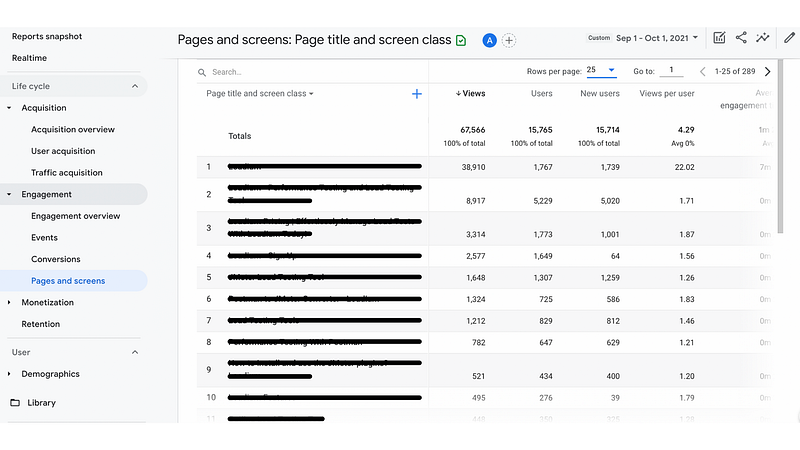Open the Library folder

(x=42, y=403)
